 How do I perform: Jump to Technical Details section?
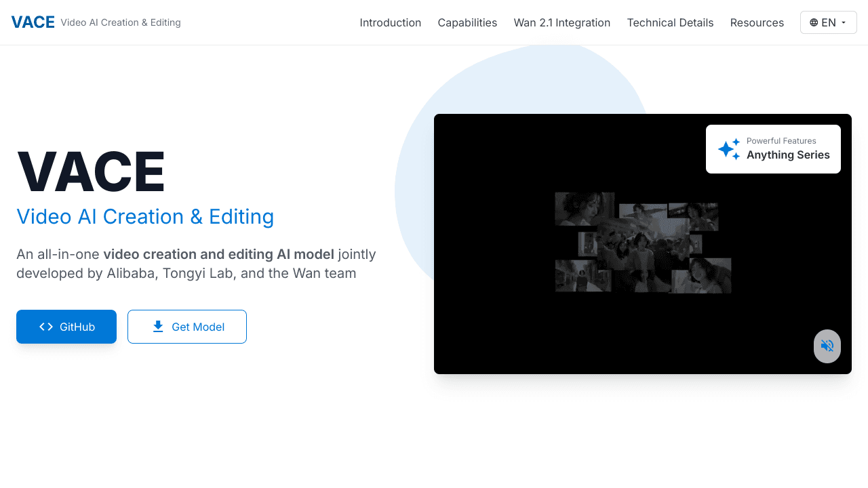pos(670,22)
